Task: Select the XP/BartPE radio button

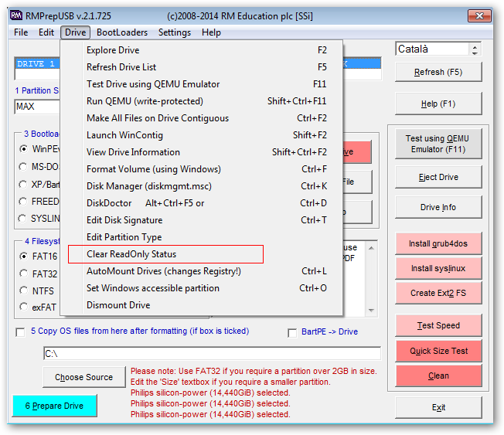Action: click(23, 185)
